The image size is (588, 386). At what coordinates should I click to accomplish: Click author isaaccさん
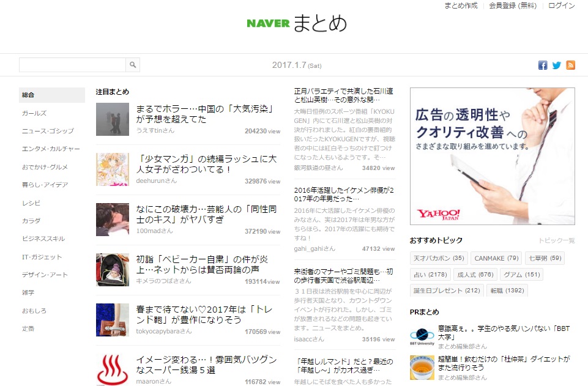point(309,339)
